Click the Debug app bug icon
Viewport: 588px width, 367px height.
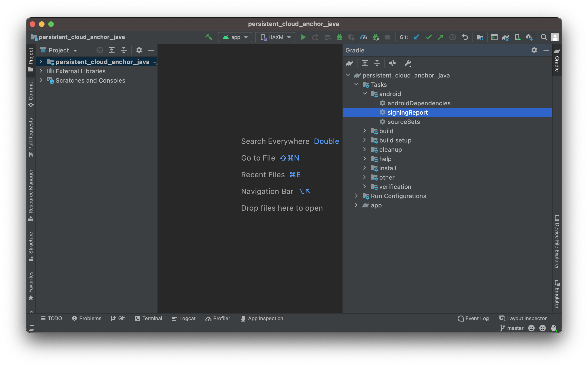tap(339, 37)
